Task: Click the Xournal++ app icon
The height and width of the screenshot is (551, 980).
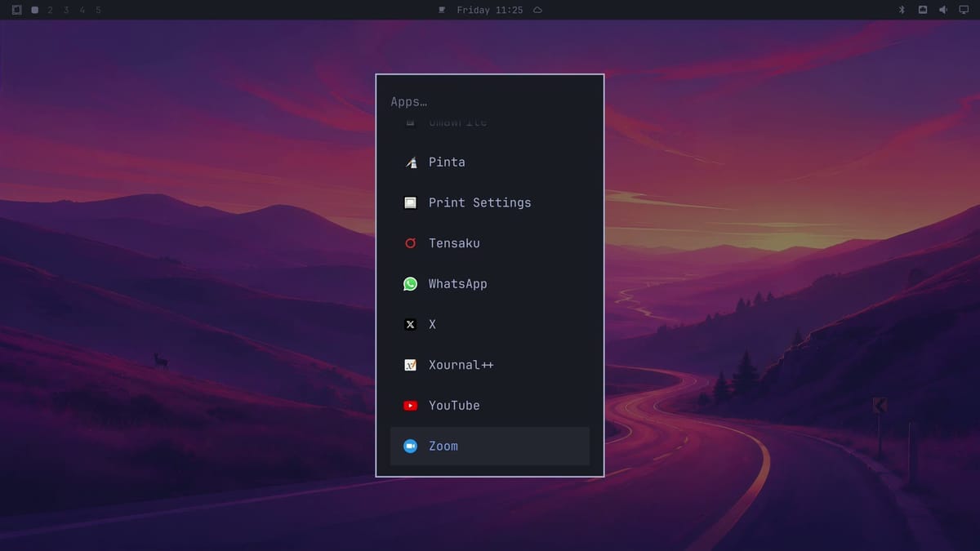Action: [x=411, y=365]
